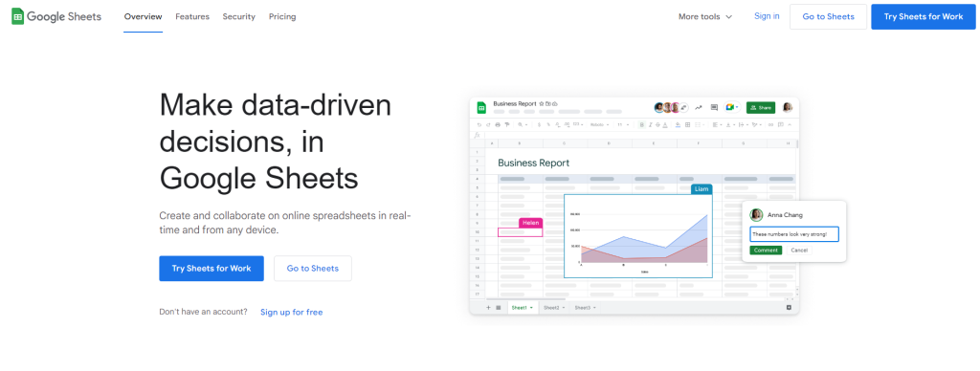This screenshot has width=980, height=371.
Task: Click the green Share button
Action: 761,107
